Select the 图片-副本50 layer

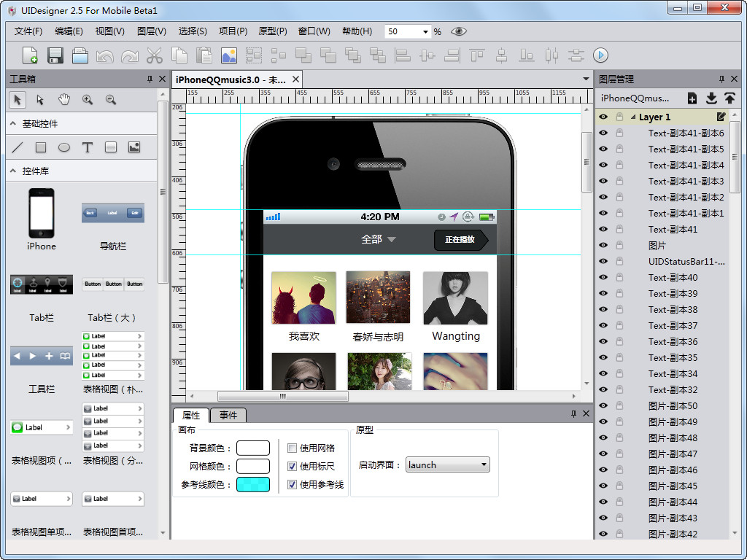(673, 405)
